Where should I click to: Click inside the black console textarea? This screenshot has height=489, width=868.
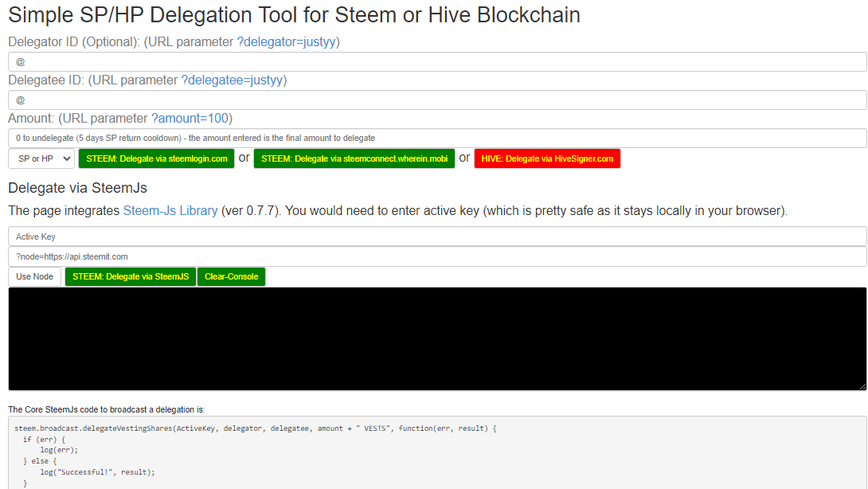pyautogui.click(x=437, y=339)
